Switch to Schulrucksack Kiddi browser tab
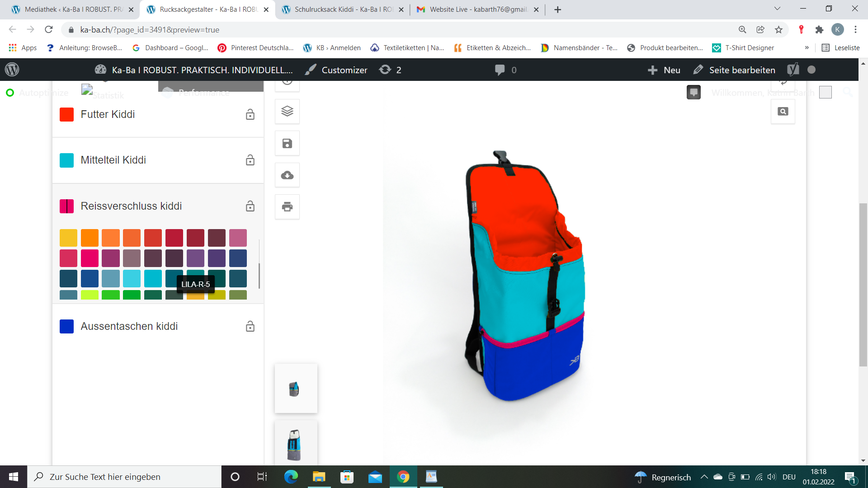Viewport: 868px width, 488px height. tap(343, 9)
